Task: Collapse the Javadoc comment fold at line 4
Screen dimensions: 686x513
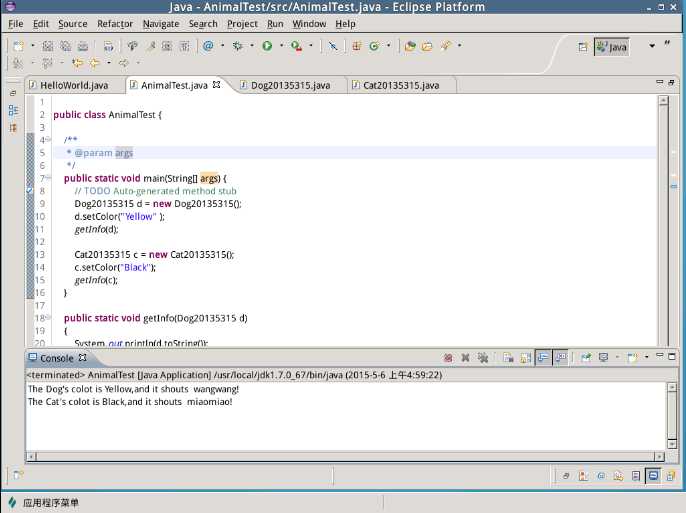Action: click(48, 140)
